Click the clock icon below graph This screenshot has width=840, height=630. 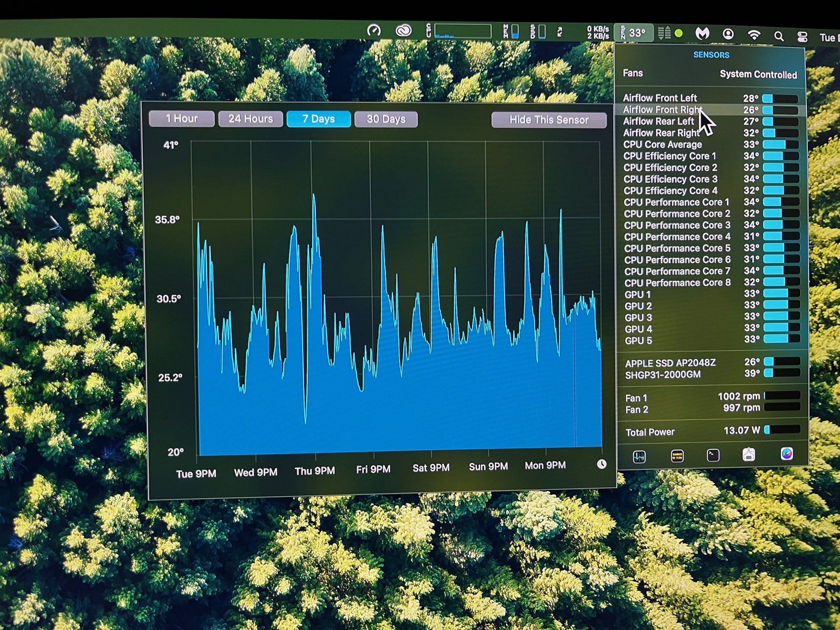point(601,464)
